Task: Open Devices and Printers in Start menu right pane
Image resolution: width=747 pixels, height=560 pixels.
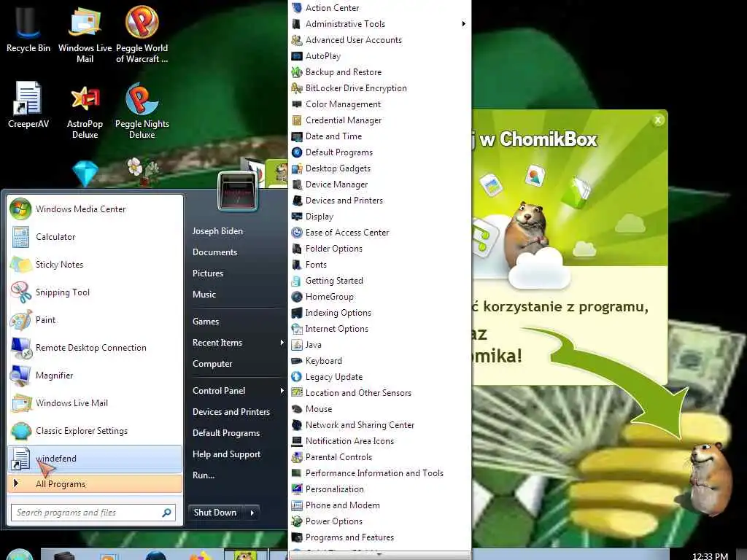Action: [x=231, y=412]
